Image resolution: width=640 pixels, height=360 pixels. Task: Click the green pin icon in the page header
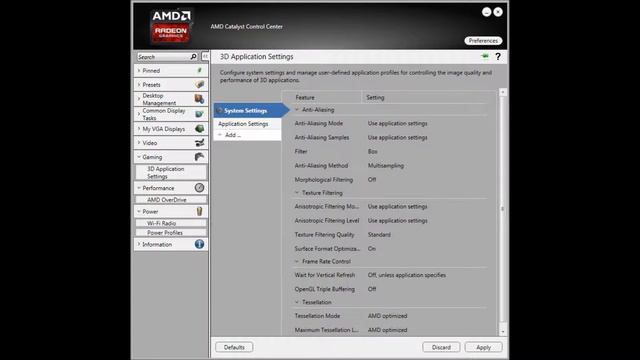click(485, 56)
